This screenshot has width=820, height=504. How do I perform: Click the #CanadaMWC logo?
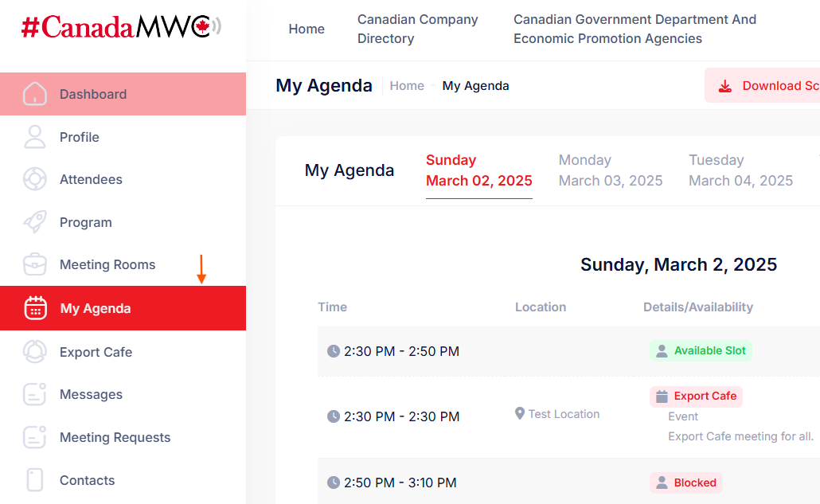[121, 27]
